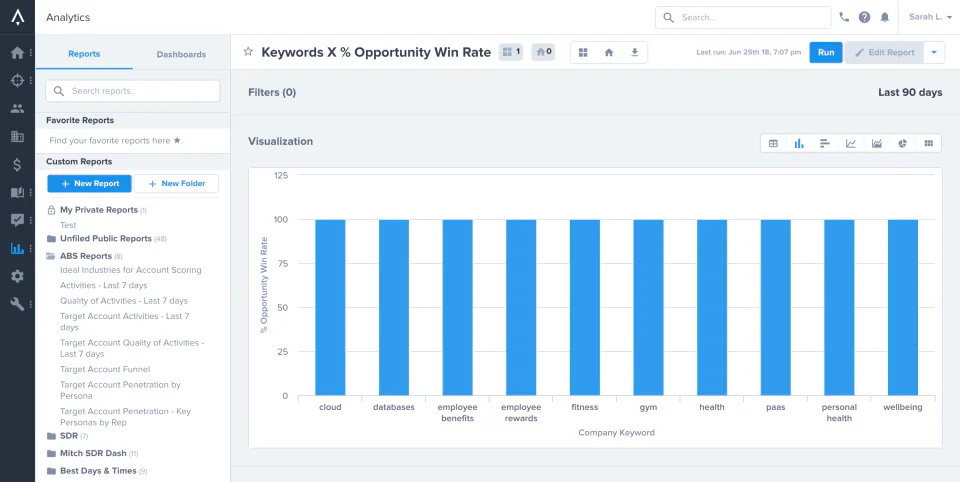Image resolution: width=960 pixels, height=482 pixels.
Task: Select the Reports tab
Action: (84, 54)
